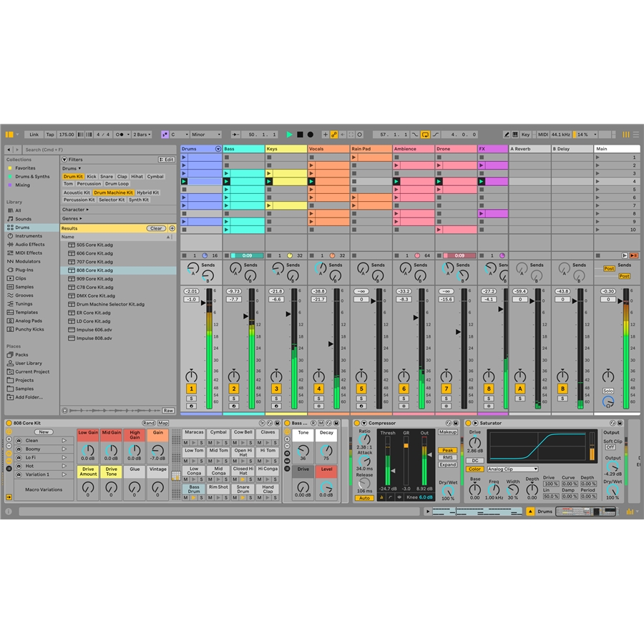
Task: Toggle the Compressor device on/off
Action: (x=364, y=423)
